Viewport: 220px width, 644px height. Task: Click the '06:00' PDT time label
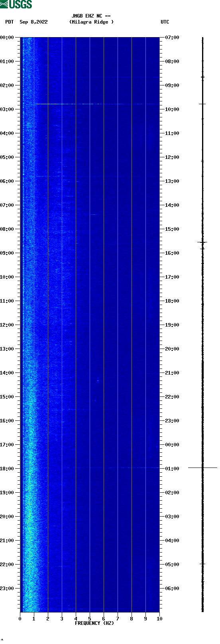coord(7,181)
